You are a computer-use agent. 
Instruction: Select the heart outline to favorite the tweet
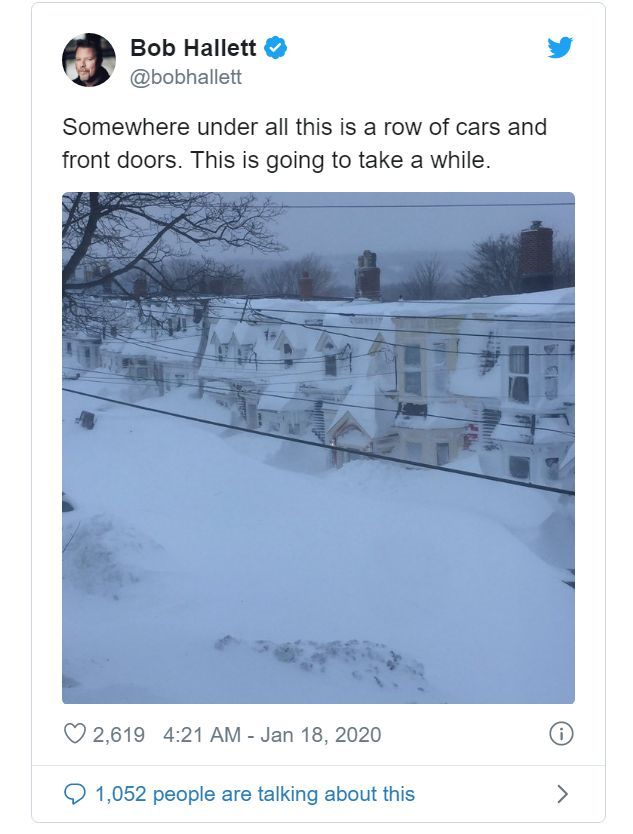pyautogui.click(x=73, y=732)
